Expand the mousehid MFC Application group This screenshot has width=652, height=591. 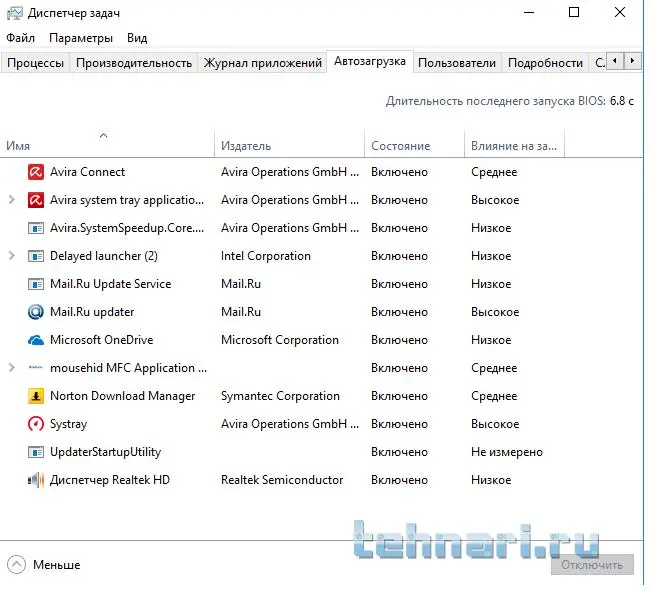(12, 368)
